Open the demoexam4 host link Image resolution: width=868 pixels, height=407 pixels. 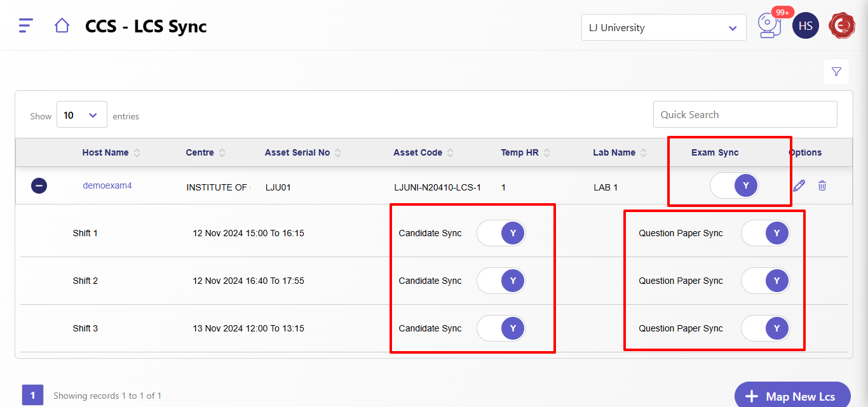click(107, 185)
